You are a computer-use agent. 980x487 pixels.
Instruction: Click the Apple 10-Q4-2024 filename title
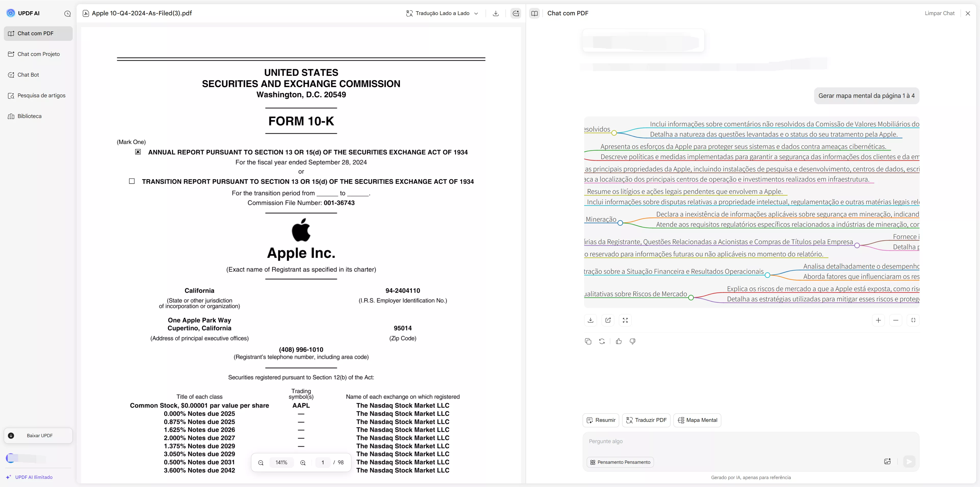click(142, 13)
